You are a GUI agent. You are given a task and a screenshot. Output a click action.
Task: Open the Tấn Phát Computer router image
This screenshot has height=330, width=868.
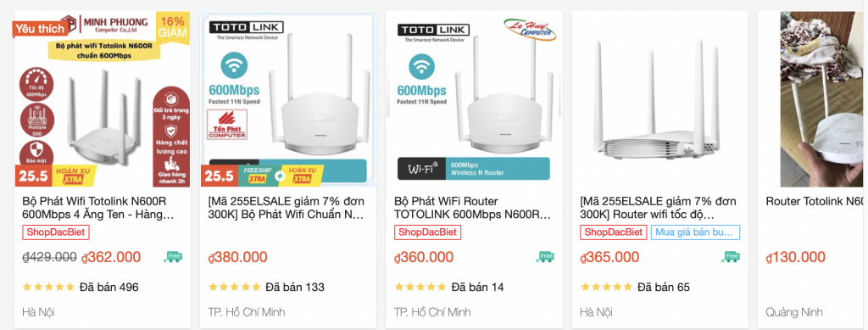coord(288,99)
